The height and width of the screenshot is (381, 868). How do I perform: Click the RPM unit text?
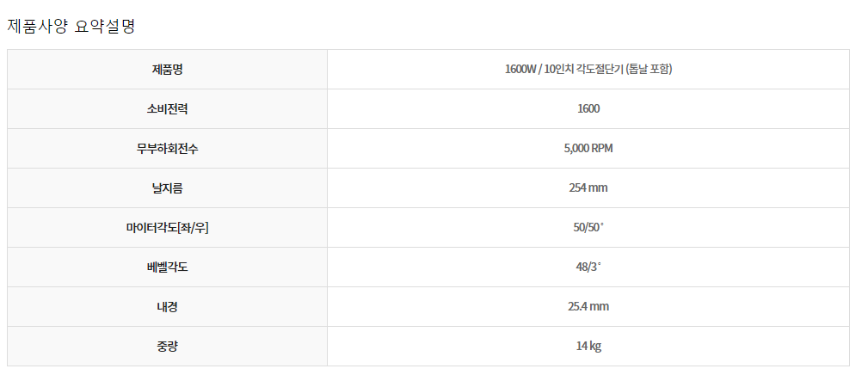tap(602, 149)
